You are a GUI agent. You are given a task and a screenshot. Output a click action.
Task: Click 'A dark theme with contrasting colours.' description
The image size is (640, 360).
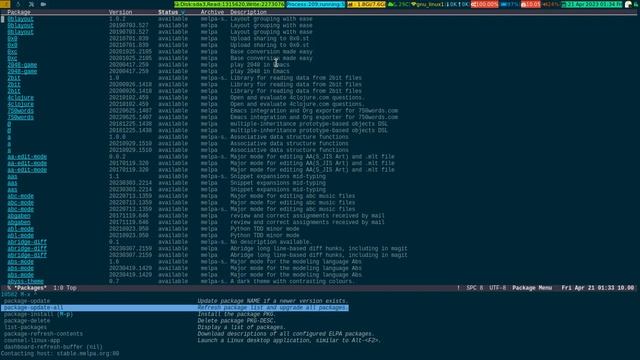292,281
